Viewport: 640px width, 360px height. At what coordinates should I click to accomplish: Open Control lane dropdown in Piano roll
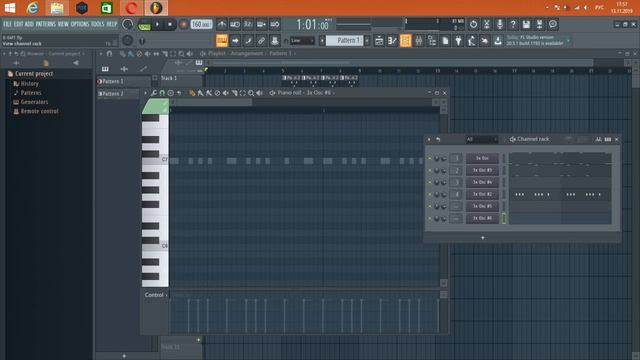point(156,295)
